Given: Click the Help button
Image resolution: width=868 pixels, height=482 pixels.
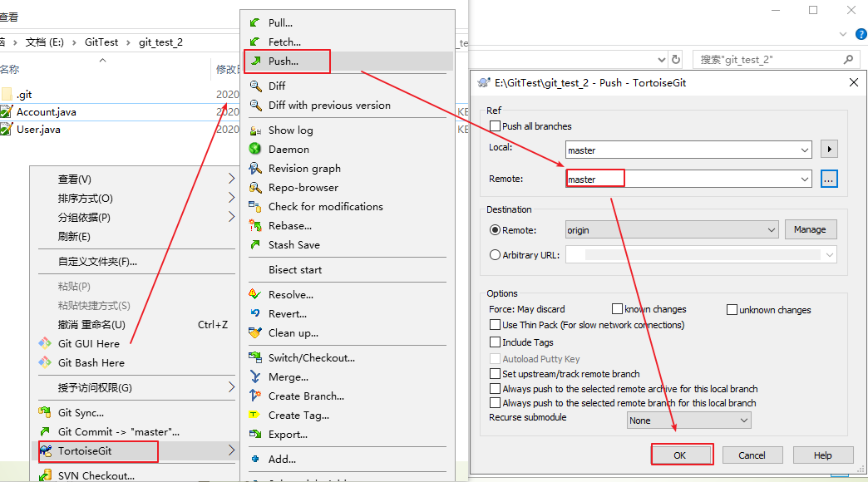Looking at the screenshot, I should 822,455.
